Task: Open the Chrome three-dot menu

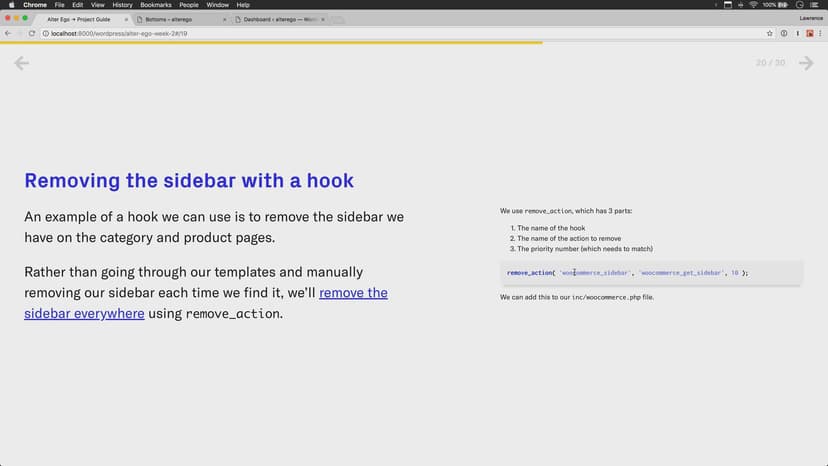Action: 821,33
